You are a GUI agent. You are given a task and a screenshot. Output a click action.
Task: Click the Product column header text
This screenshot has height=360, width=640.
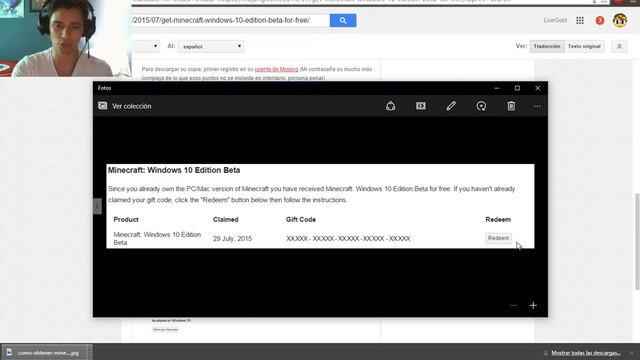pos(126,220)
